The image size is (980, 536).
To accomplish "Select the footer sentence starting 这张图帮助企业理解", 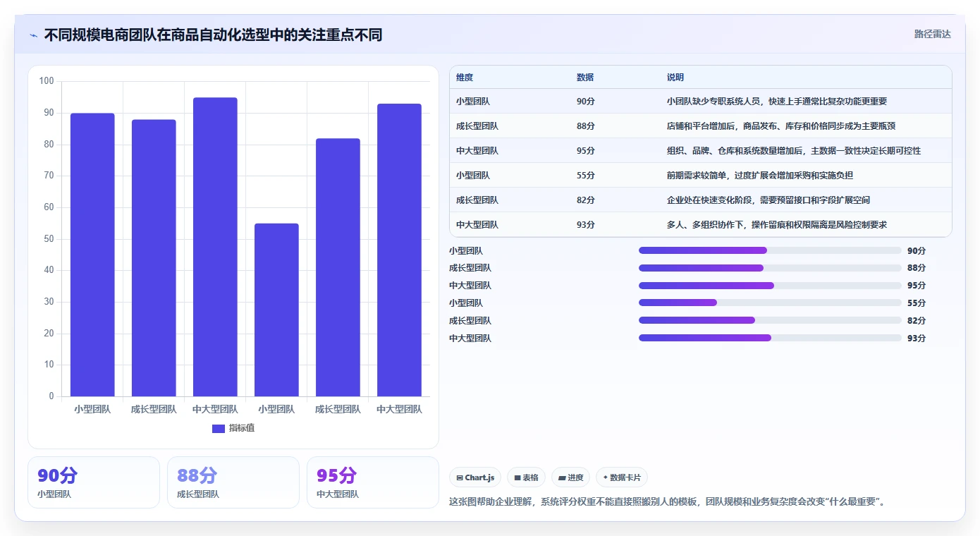I will pos(667,502).
